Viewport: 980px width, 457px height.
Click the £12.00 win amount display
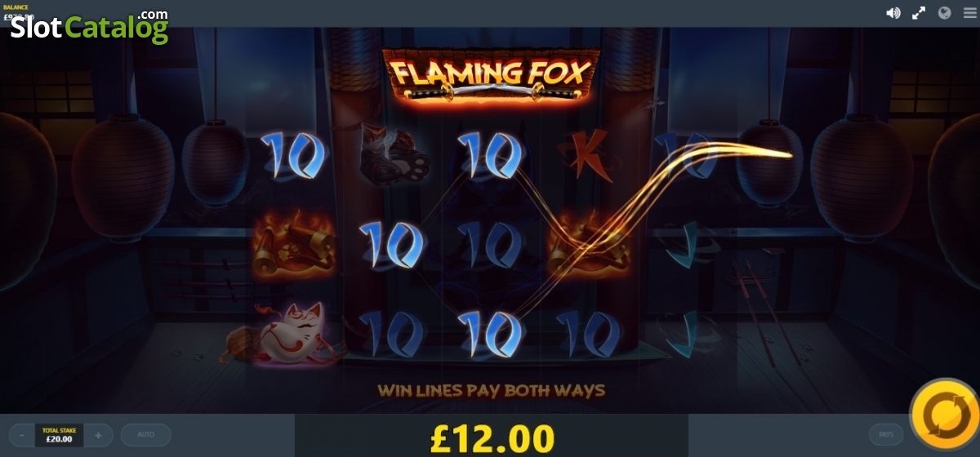(x=492, y=437)
